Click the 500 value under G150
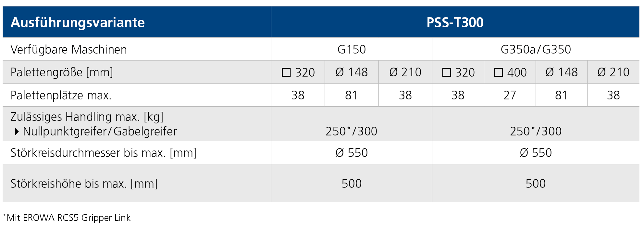Viewport: 644px width, 230px height. (x=352, y=184)
